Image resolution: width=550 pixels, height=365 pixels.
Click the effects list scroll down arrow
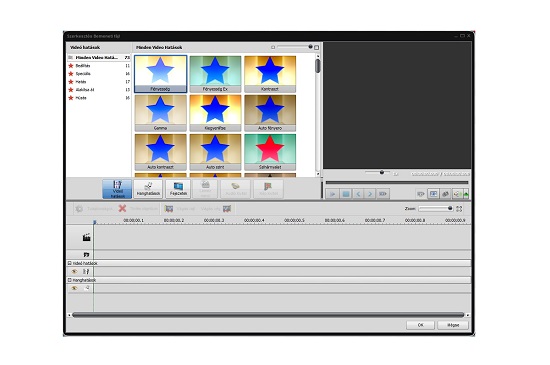click(318, 174)
